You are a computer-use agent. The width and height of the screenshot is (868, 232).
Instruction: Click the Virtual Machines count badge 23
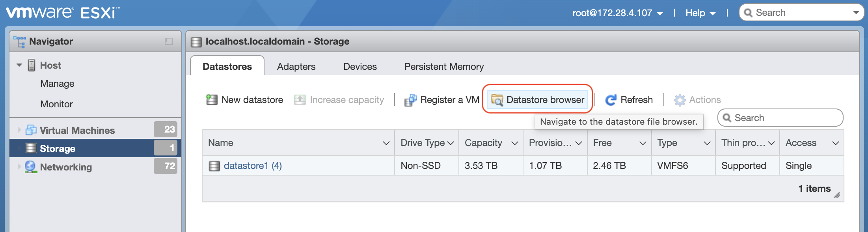click(166, 129)
